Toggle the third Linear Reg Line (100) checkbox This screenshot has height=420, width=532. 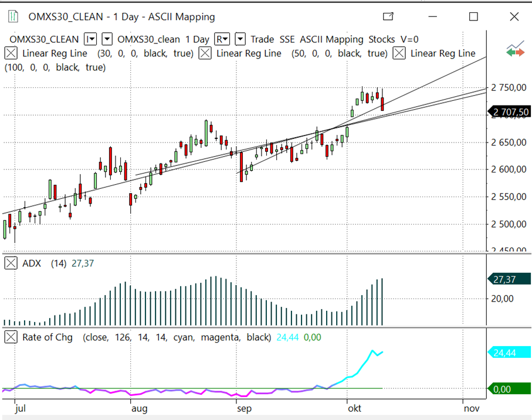(x=399, y=53)
